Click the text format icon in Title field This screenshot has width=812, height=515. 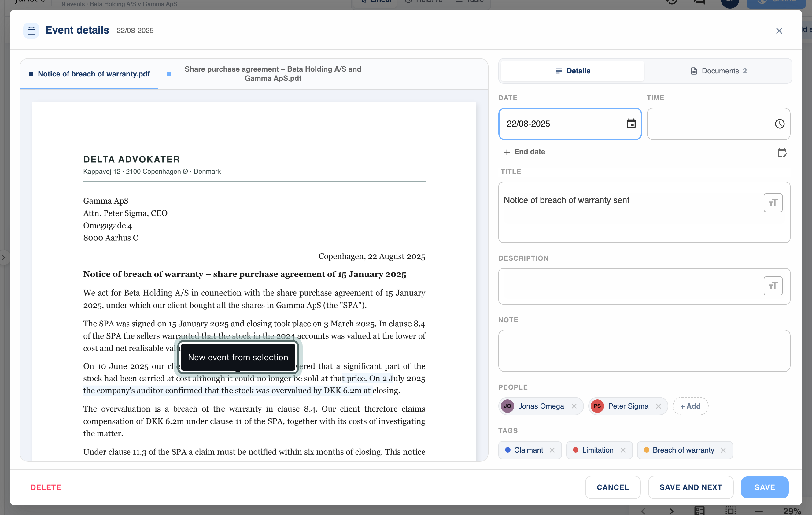click(x=773, y=203)
